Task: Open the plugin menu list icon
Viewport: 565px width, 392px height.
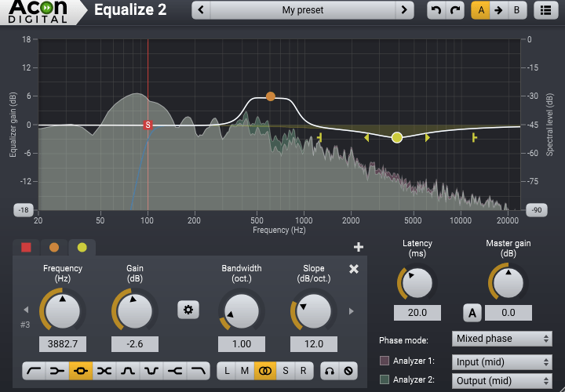Action: [x=546, y=10]
